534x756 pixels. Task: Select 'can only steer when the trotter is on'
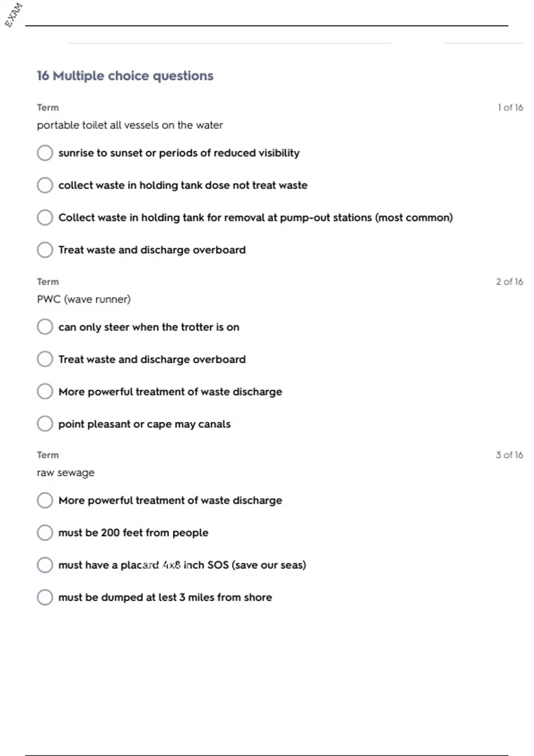click(45, 327)
